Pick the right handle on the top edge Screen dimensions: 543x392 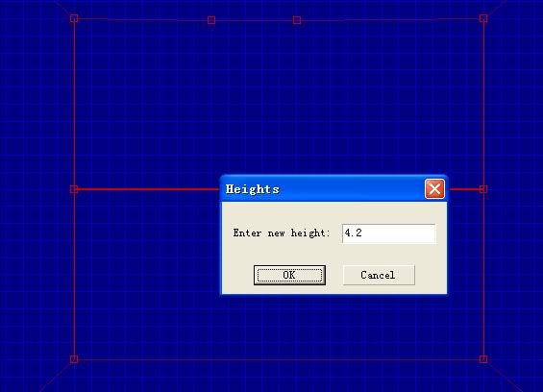point(297,20)
